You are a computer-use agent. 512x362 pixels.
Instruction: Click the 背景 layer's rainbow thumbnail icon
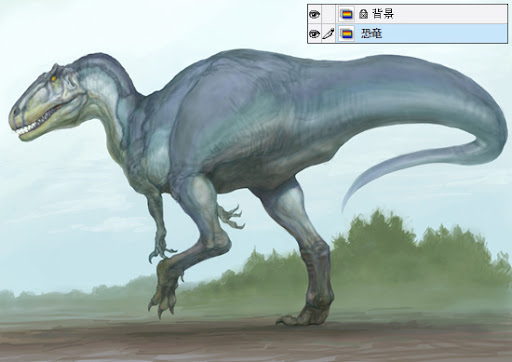coord(347,14)
